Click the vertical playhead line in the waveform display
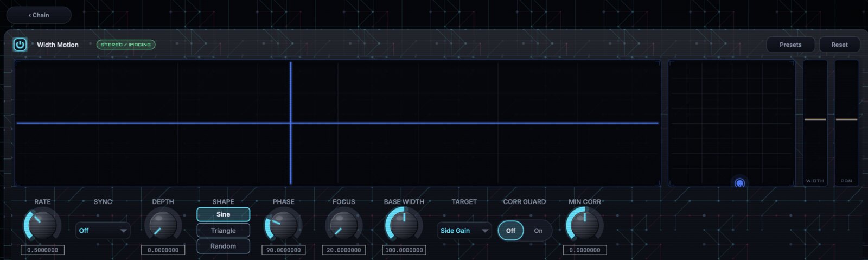This screenshot has height=260, width=868. tap(291, 123)
